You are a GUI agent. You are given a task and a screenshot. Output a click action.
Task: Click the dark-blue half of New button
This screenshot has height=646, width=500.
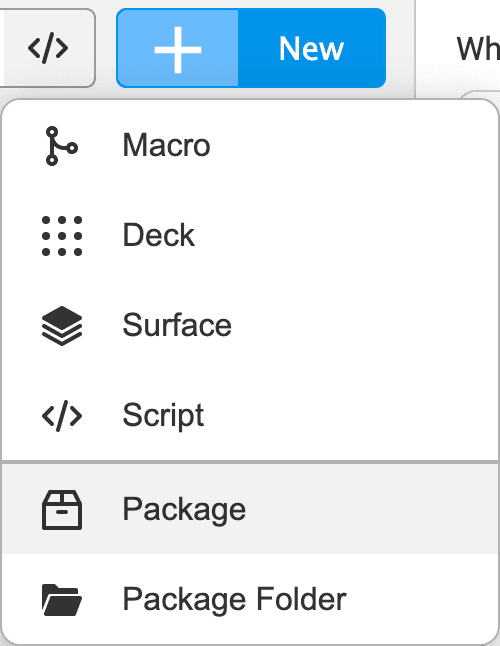tap(312, 48)
